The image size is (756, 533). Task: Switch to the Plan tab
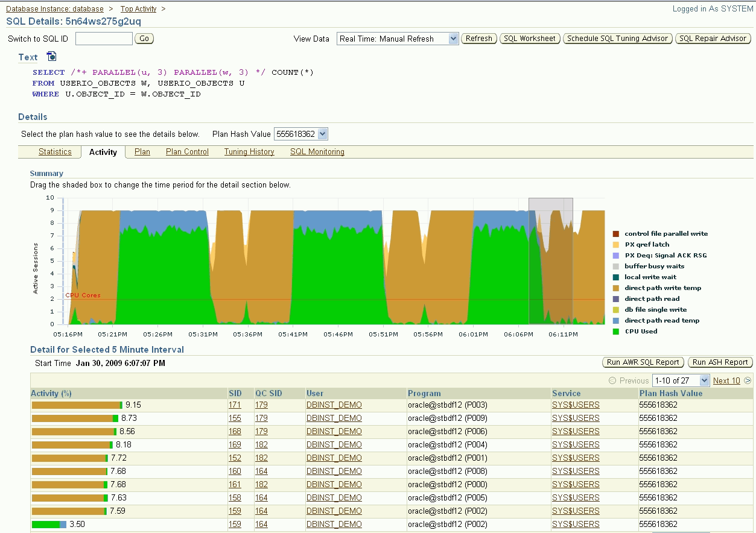coord(142,152)
